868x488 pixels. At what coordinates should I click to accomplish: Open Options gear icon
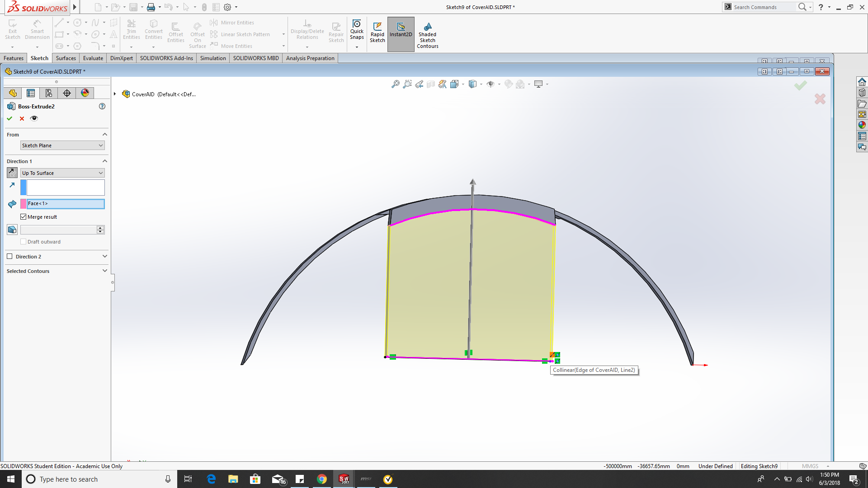227,7
